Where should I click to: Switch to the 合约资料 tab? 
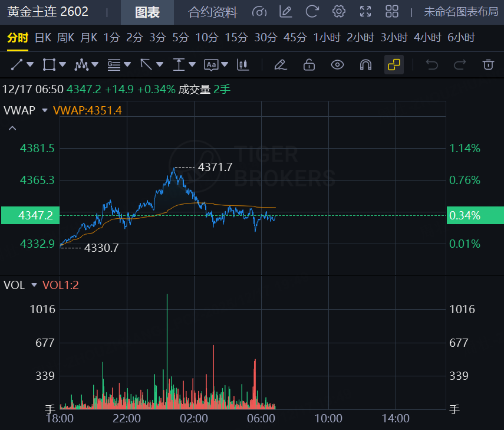pyautogui.click(x=212, y=12)
